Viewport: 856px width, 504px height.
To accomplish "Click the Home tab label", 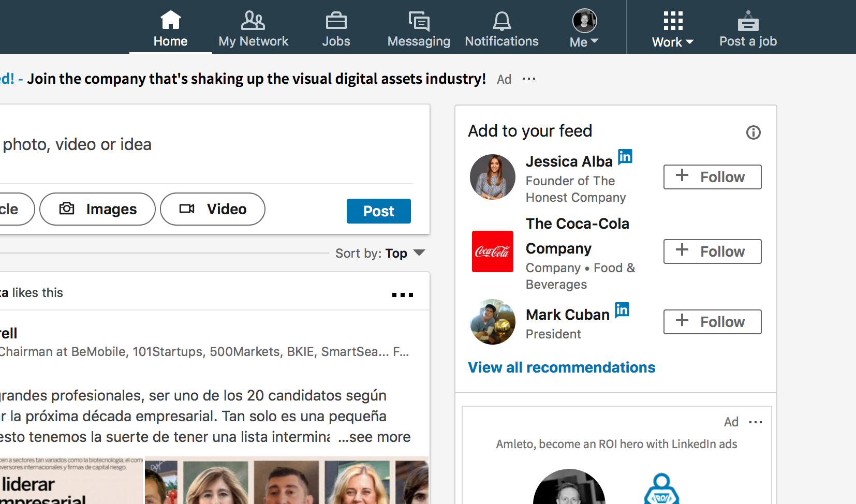I will pos(170,41).
